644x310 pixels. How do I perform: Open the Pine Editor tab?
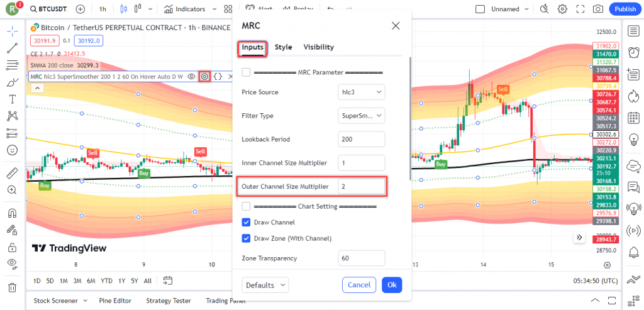pyautogui.click(x=116, y=301)
